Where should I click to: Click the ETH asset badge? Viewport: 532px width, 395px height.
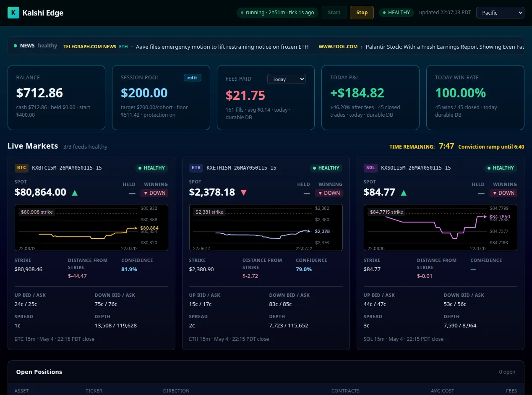(196, 168)
